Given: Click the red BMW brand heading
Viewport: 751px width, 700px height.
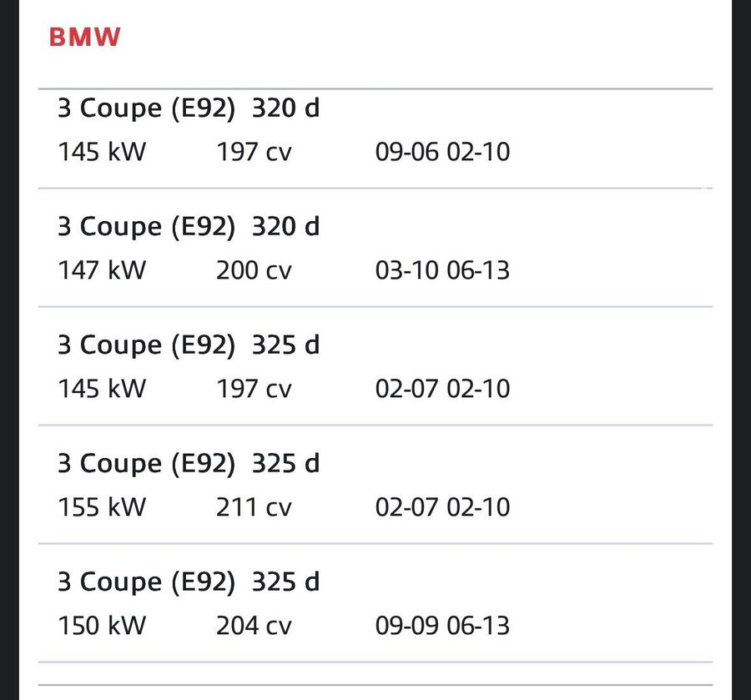Looking at the screenshot, I should click(85, 38).
